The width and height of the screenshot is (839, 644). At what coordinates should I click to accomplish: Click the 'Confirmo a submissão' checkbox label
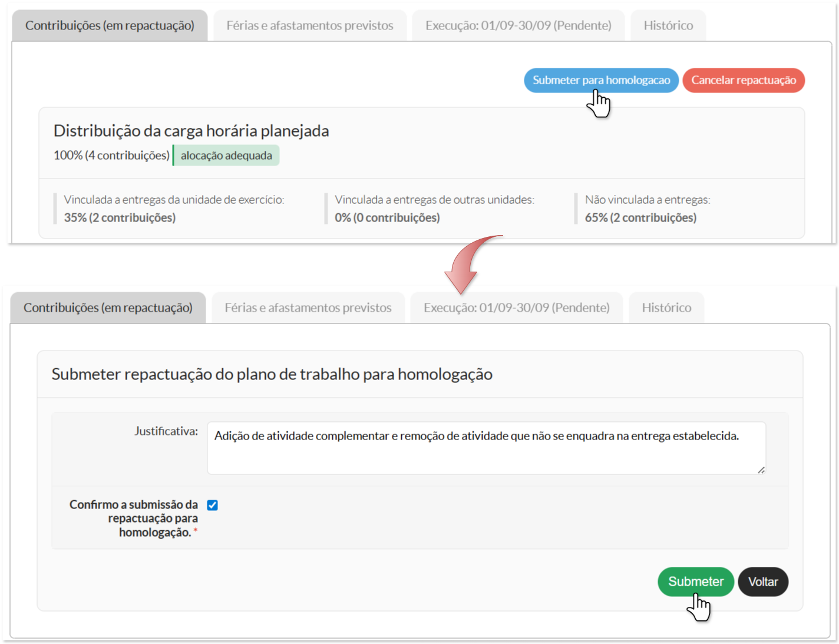pos(134,518)
